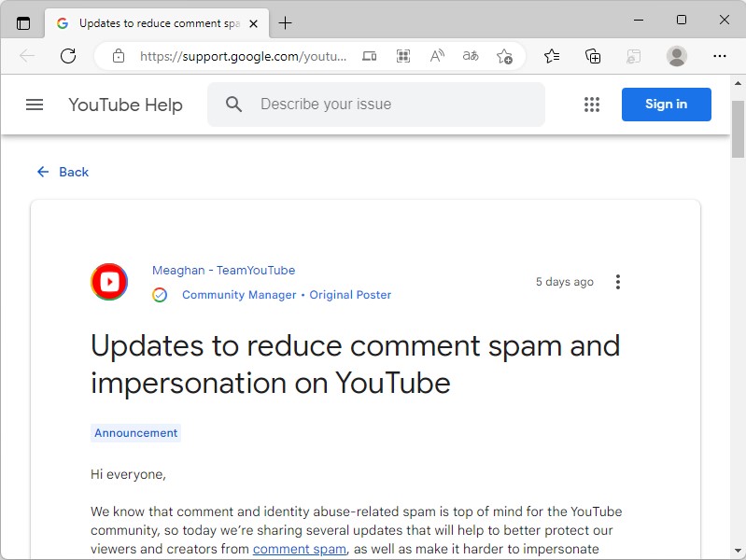Viewport: 746px width, 560px height.
Task: Click the TeamYouTube avatar image
Action: (x=109, y=282)
